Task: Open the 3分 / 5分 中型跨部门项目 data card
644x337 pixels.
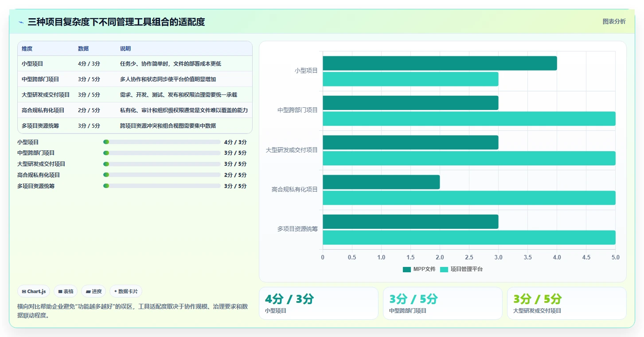Action: (x=443, y=303)
